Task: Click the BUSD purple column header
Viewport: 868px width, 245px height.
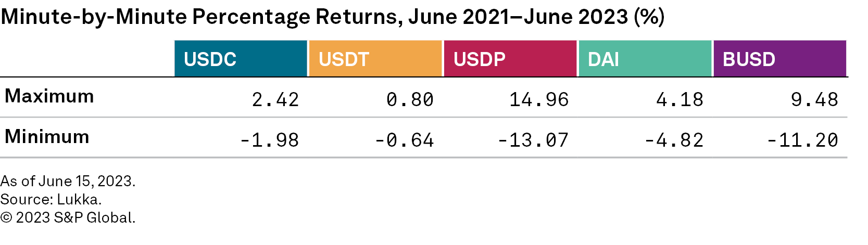Action: click(779, 59)
